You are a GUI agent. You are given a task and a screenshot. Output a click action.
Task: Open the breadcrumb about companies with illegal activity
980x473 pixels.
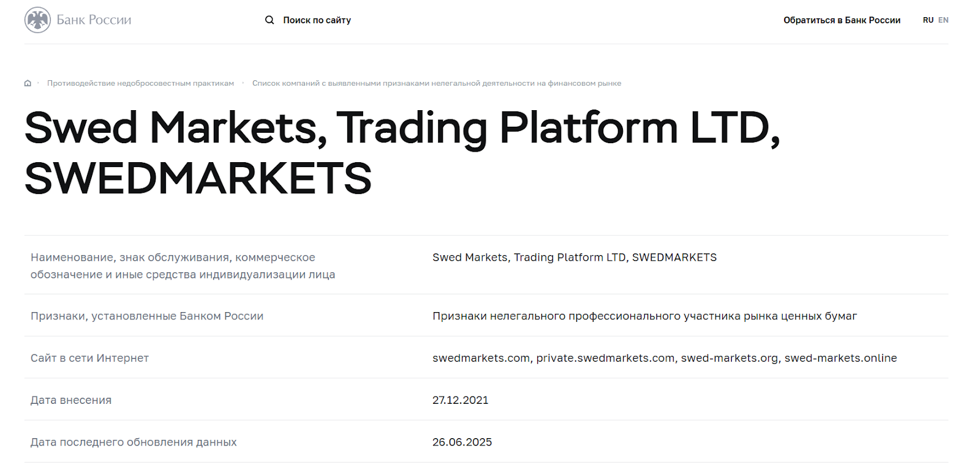tap(437, 83)
